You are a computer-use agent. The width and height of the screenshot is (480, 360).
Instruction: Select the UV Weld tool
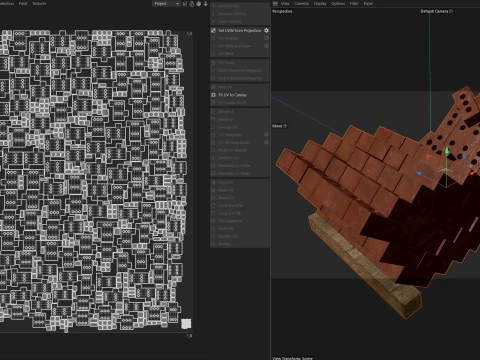pyautogui.click(x=240, y=54)
